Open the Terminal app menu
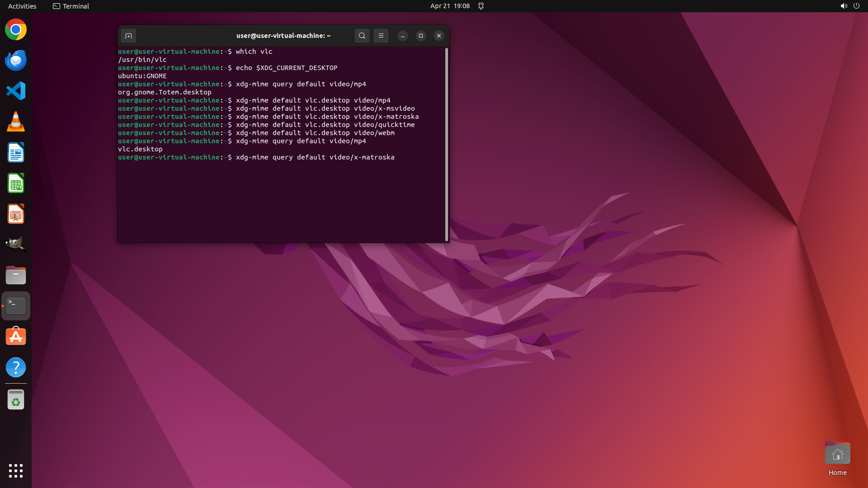 [x=71, y=6]
